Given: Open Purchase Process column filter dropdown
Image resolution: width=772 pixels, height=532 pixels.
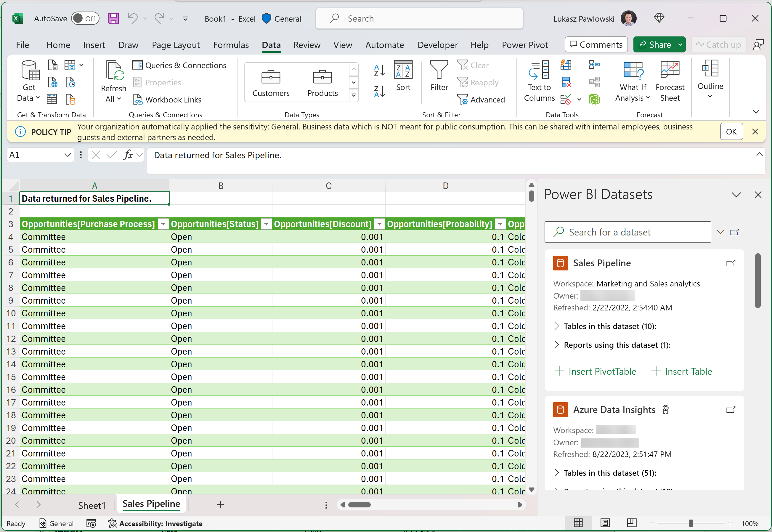Looking at the screenshot, I should tap(163, 224).
